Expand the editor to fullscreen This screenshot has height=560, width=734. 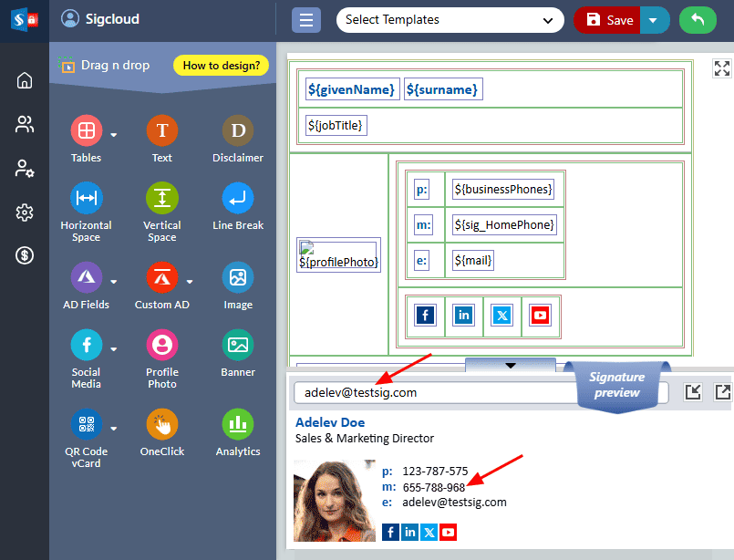[721, 68]
